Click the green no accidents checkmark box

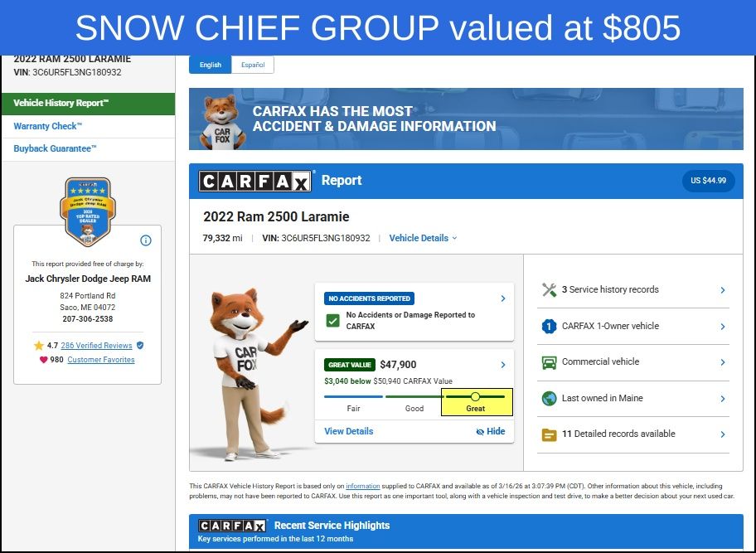click(332, 321)
